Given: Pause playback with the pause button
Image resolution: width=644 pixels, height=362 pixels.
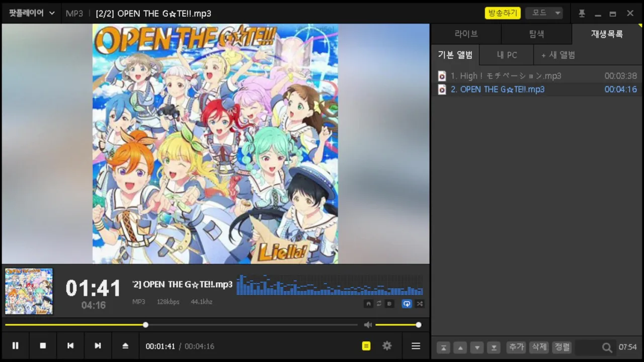Looking at the screenshot, I should [x=16, y=346].
